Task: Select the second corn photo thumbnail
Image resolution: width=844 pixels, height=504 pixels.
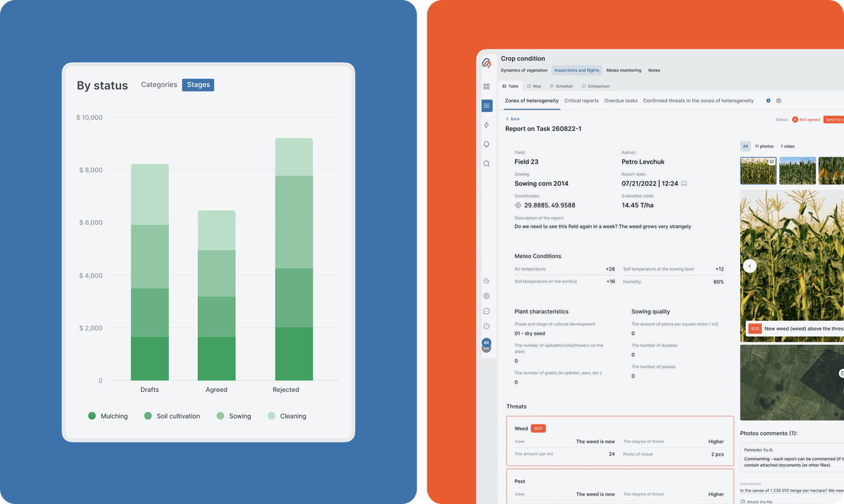Action: [x=798, y=171]
